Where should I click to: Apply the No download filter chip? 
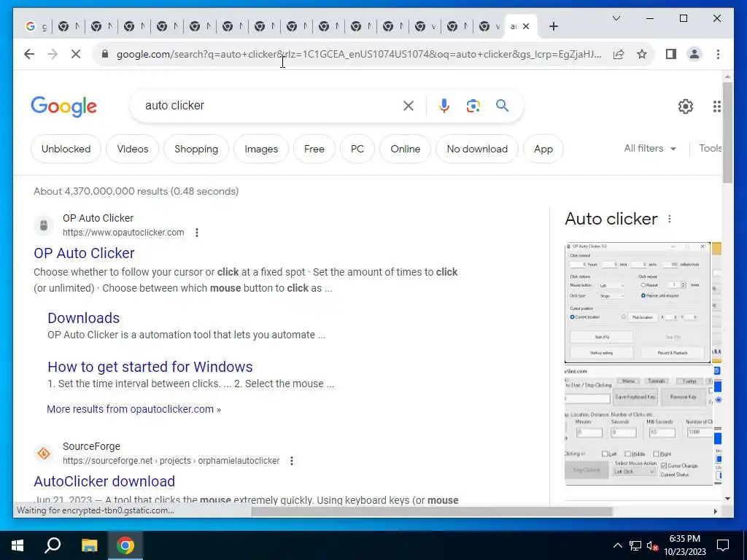477,149
